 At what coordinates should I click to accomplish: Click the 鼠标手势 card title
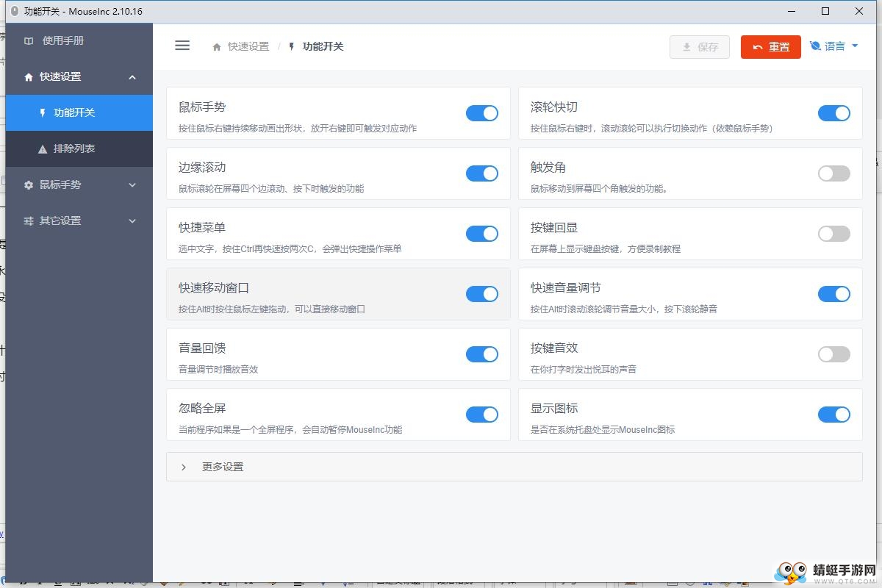[x=202, y=107]
